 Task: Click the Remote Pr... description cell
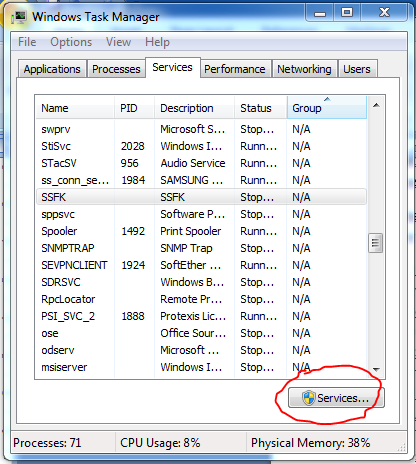[x=191, y=299]
